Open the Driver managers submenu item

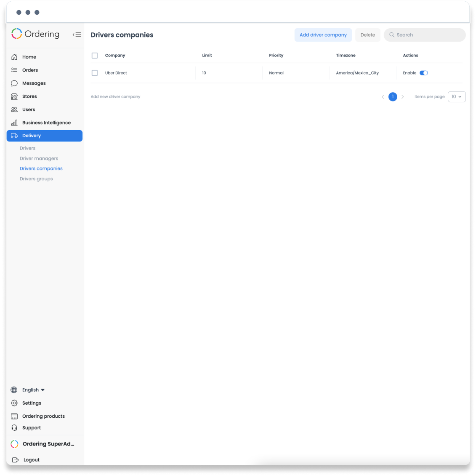click(39, 158)
